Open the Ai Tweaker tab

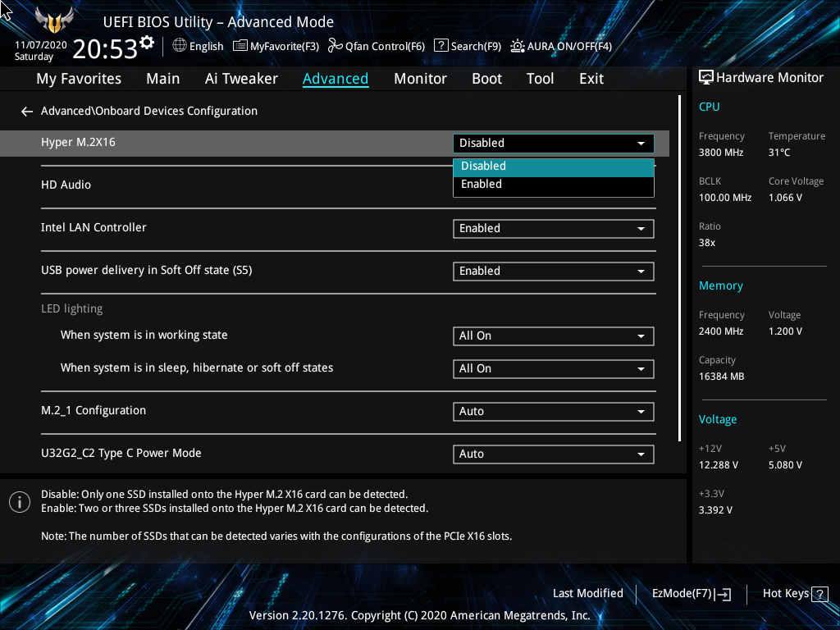pyautogui.click(x=241, y=79)
